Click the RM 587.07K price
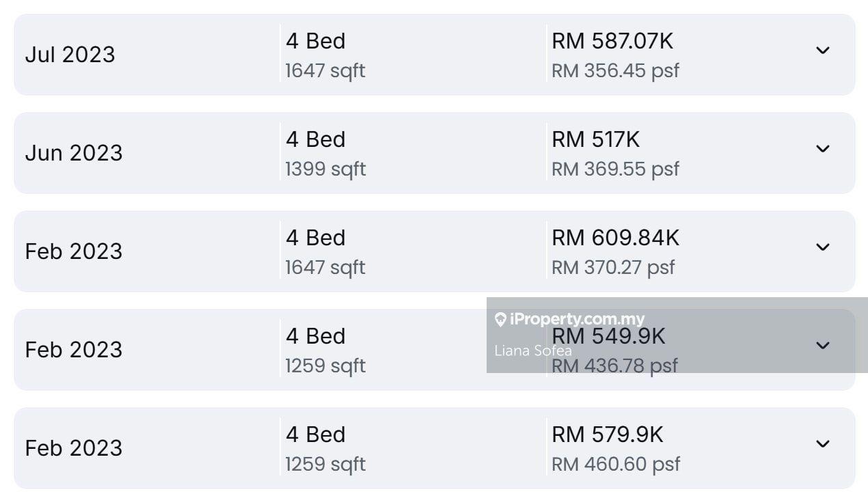Image resolution: width=868 pixels, height=496 pixels. [x=612, y=41]
